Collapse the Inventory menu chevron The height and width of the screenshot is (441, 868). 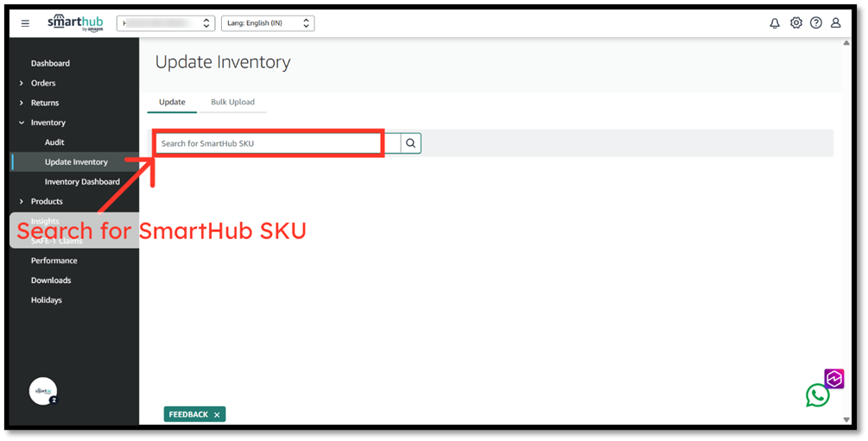(x=22, y=123)
